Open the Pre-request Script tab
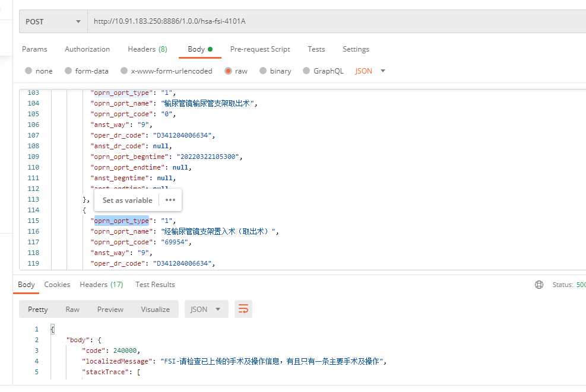 pyautogui.click(x=260, y=49)
